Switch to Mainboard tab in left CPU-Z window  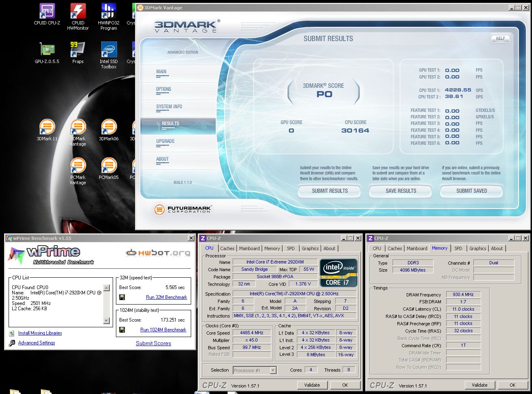(x=249, y=248)
